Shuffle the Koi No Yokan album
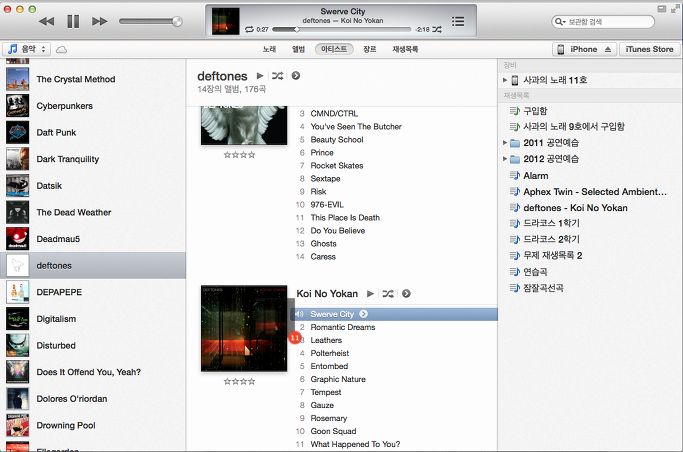This screenshot has height=452, width=683. tap(388, 293)
